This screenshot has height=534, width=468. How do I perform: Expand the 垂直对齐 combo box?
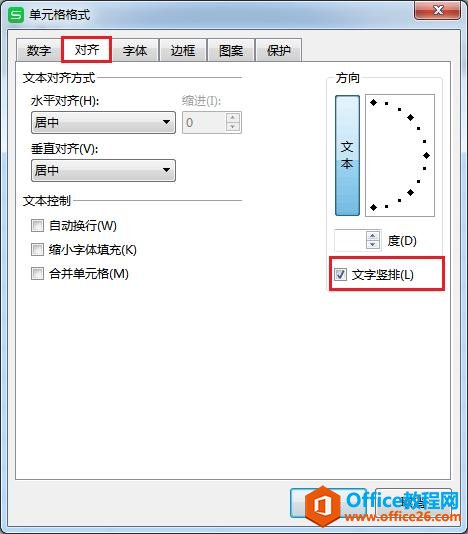tap(103, 170)
